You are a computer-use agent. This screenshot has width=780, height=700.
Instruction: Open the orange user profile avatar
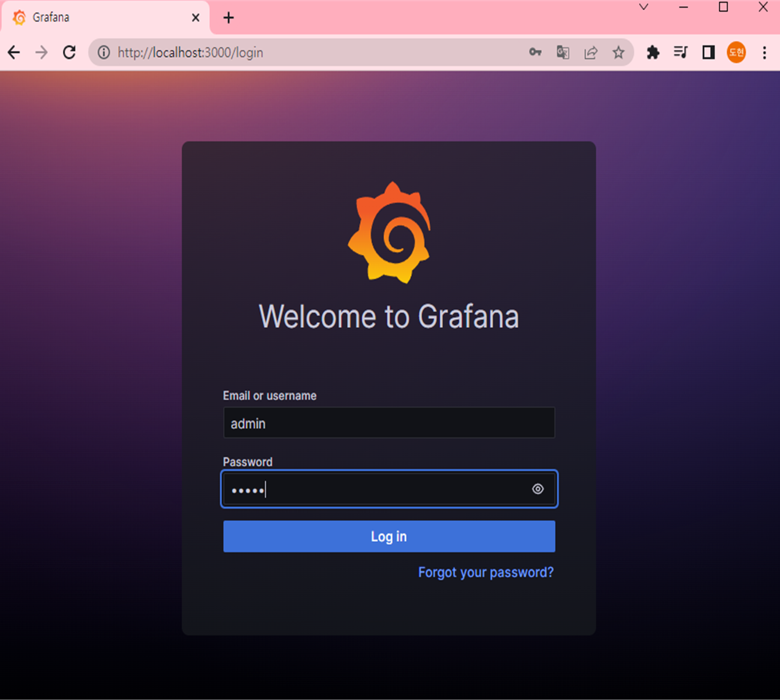coord(736,52)
